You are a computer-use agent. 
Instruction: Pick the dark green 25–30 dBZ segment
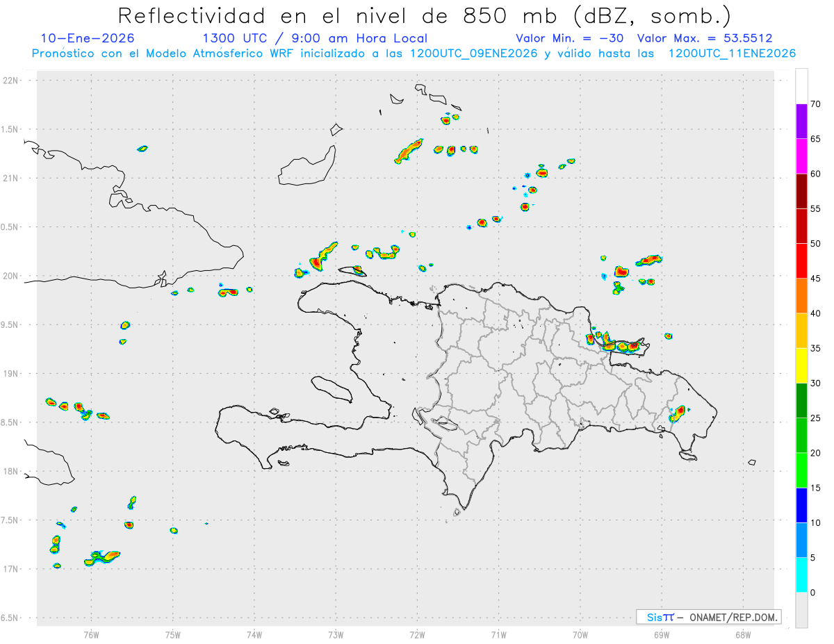[x=801, y=401]
